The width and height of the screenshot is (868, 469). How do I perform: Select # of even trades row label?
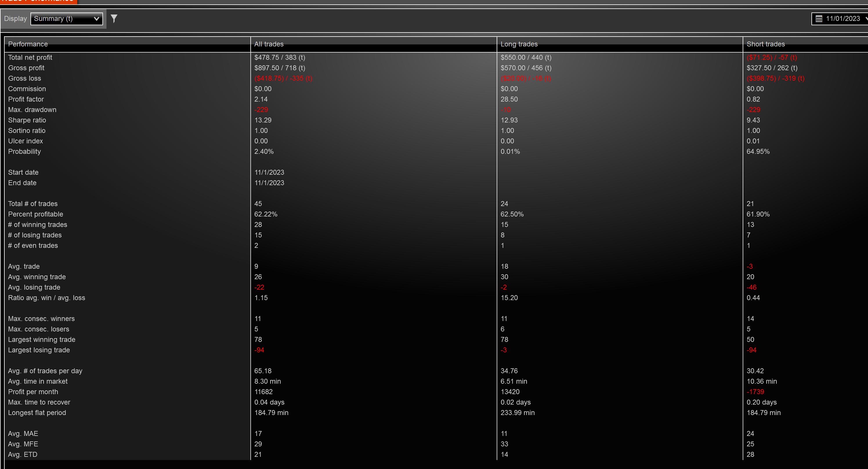33,246
